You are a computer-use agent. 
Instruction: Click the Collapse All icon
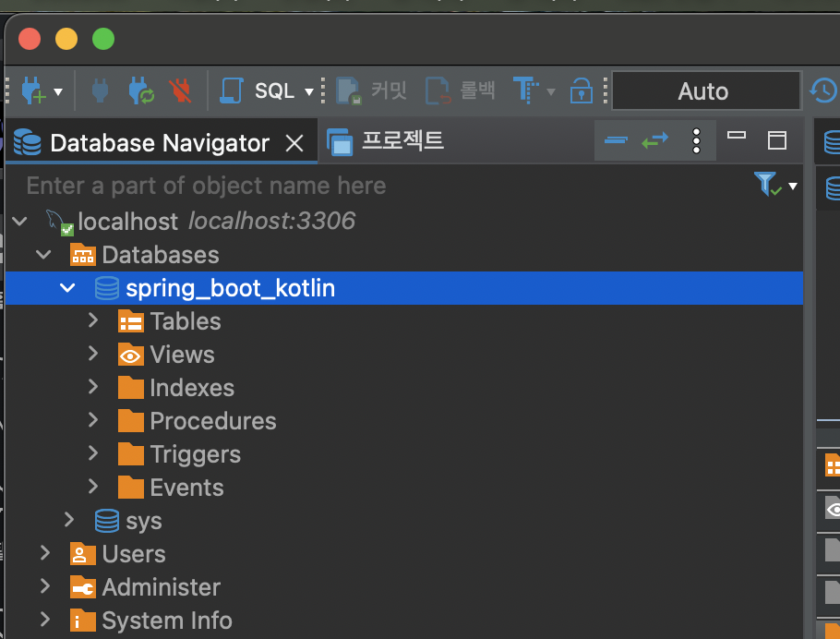(x=616, y=140)
